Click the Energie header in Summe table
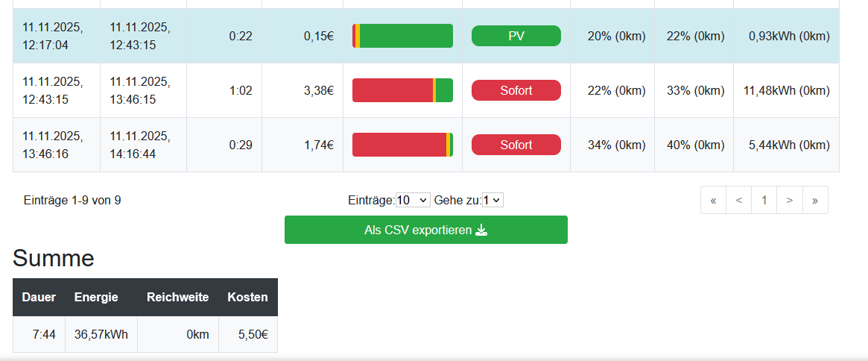 click(96, 297)
